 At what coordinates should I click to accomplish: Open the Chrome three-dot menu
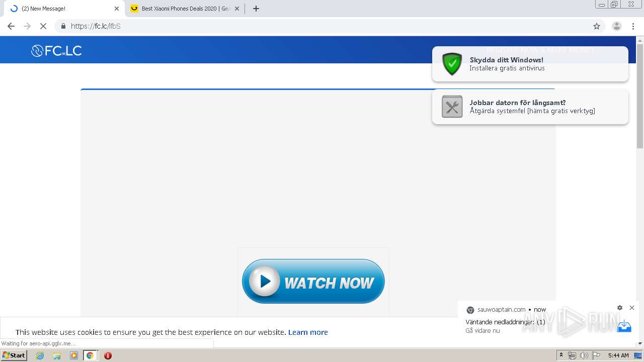(633, 26)
